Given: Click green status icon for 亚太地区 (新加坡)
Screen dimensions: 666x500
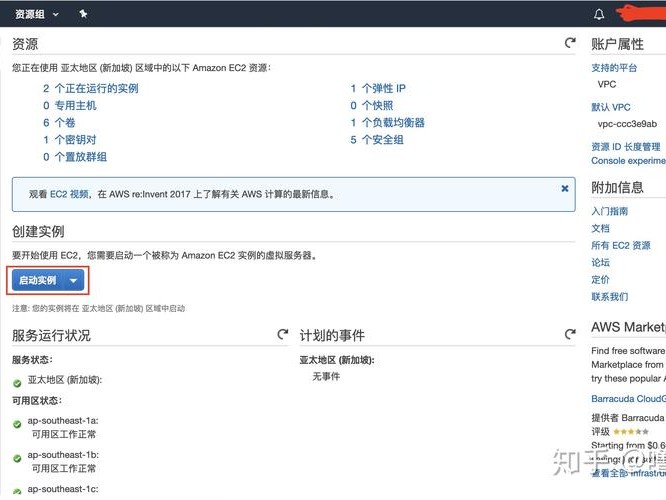Looking at the screenshot, I should coord(17,384).
